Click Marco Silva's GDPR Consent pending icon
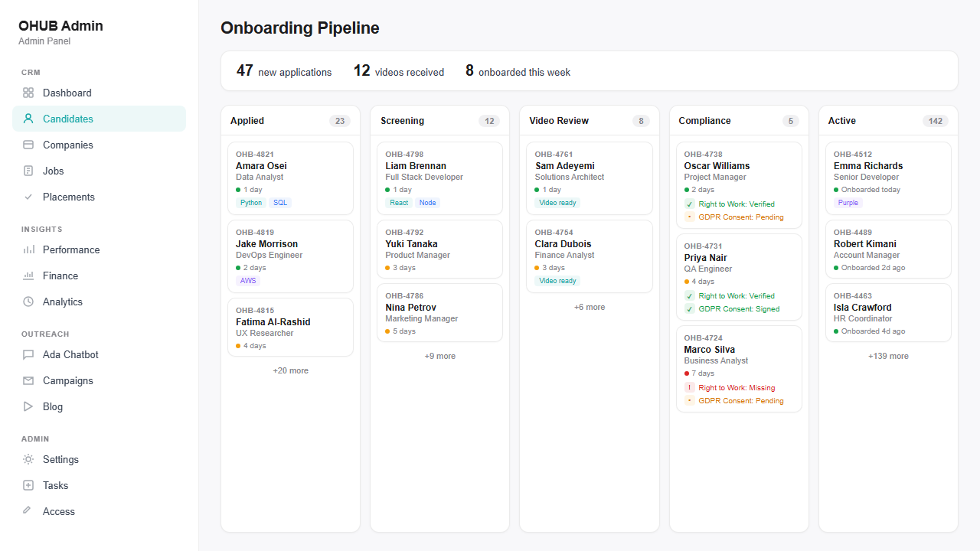This screenshot has height=551, width=980. [690, 401]
